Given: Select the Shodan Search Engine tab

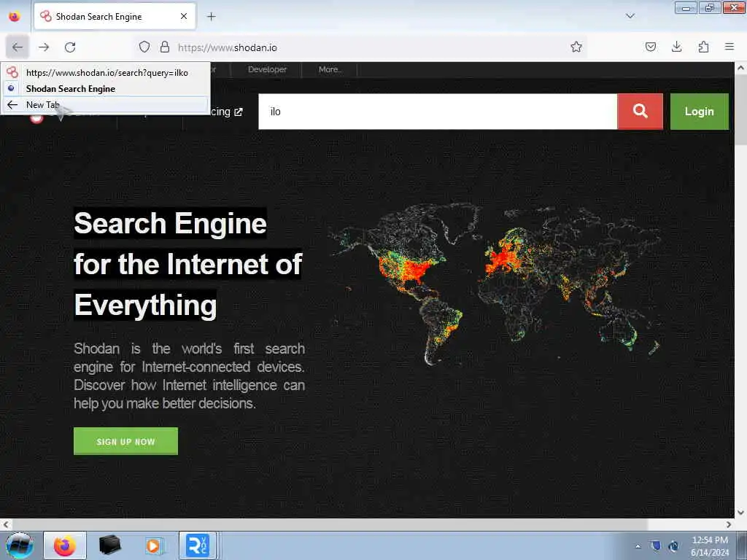Looking at the screenshot, I should (115, 17).
